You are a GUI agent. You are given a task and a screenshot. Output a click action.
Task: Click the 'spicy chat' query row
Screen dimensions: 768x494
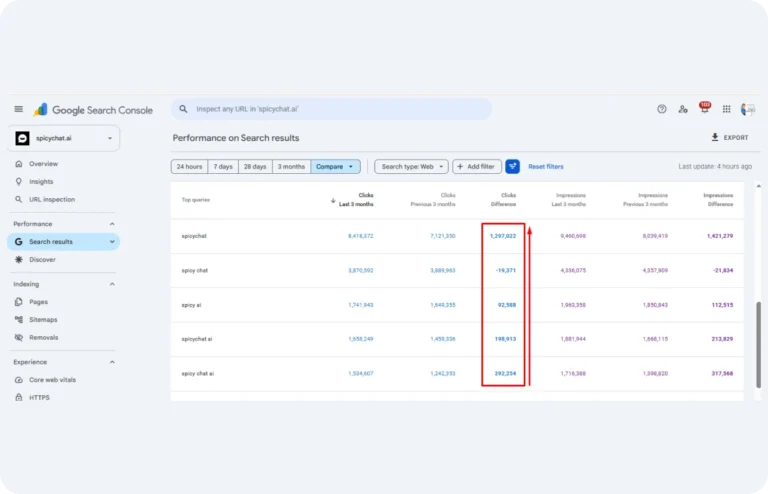tap(457, 270)
